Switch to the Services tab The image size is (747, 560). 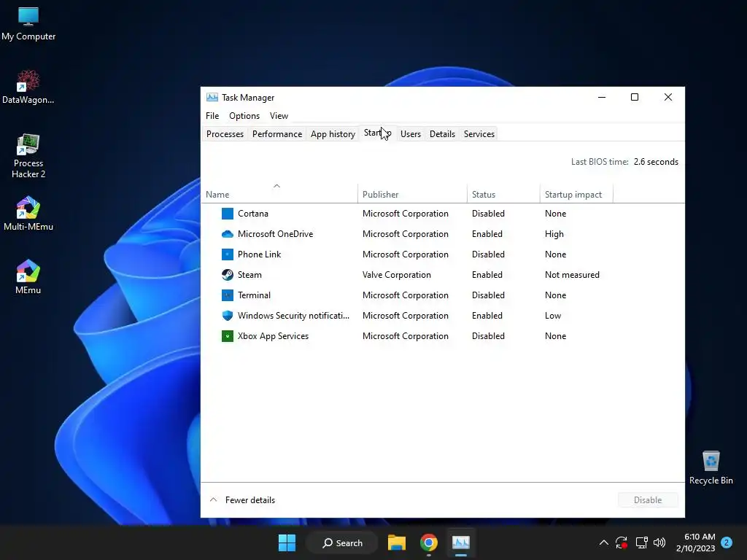tap(479, 134)
